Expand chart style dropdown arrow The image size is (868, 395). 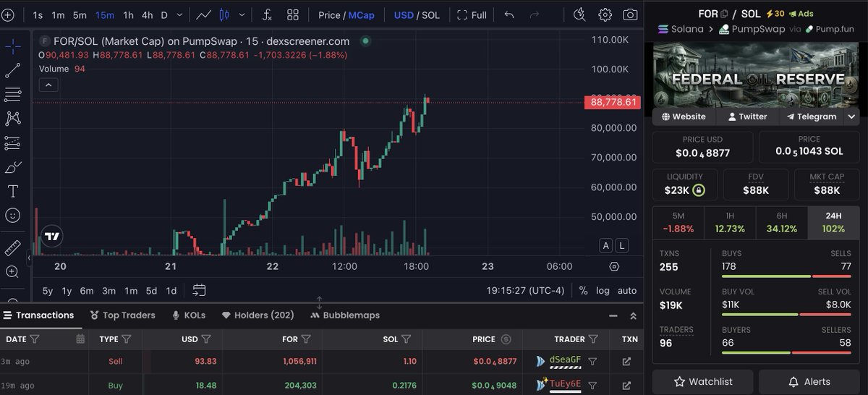click(x=242, y=14)
